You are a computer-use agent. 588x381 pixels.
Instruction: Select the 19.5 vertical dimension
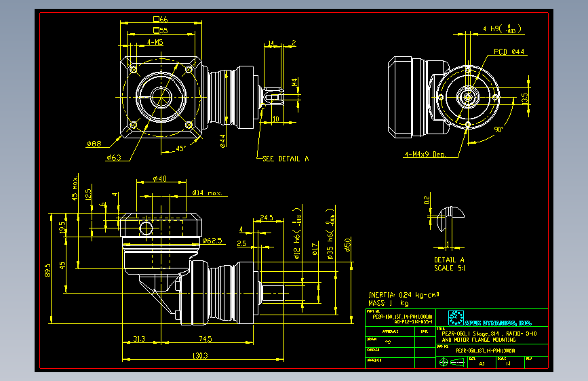[62, 227]
